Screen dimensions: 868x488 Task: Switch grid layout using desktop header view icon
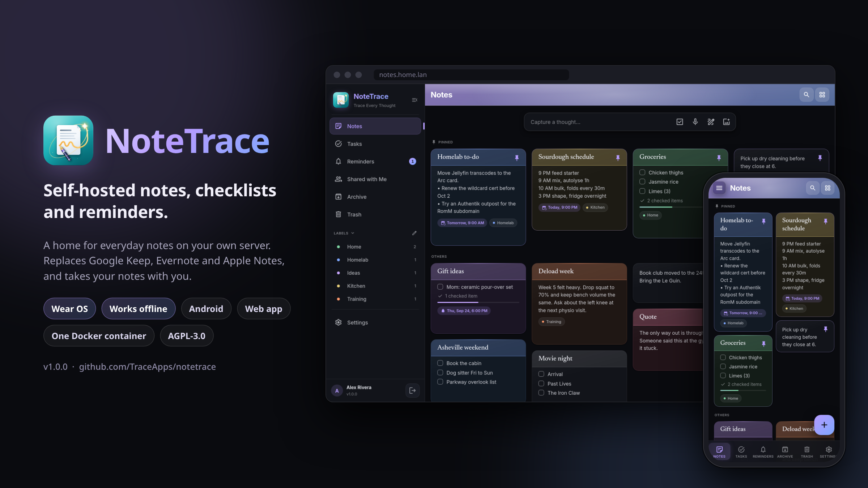822,95
